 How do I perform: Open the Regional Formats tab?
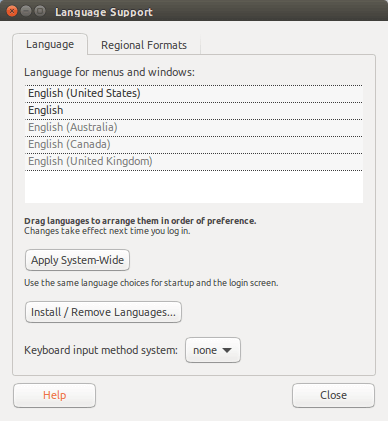point(144,45)
